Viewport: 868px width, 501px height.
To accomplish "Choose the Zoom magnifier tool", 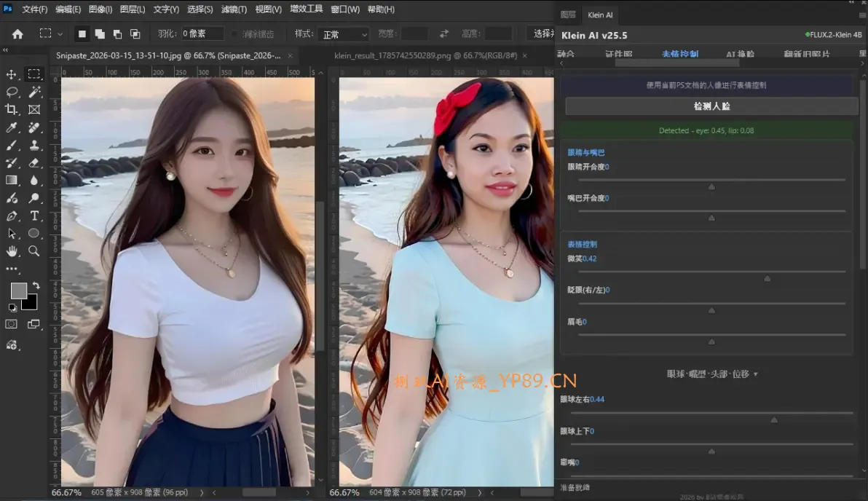I will (x=33, y=251).
